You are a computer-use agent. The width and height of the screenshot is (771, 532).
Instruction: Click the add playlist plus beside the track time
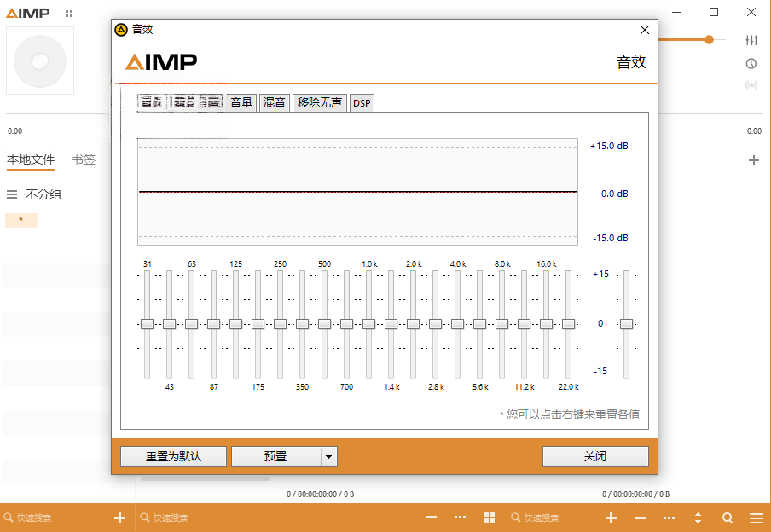coord(754,160)
